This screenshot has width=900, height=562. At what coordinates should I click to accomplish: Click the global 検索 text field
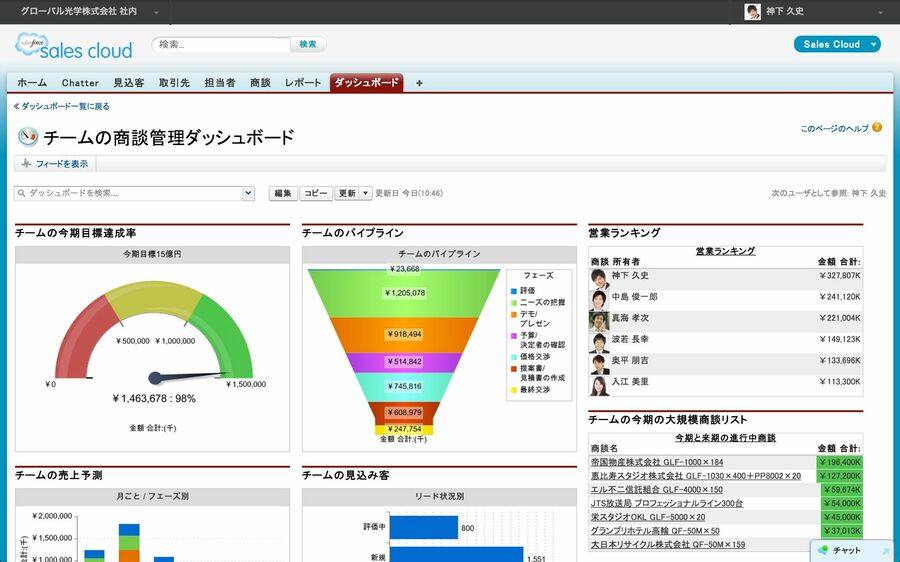222,44
